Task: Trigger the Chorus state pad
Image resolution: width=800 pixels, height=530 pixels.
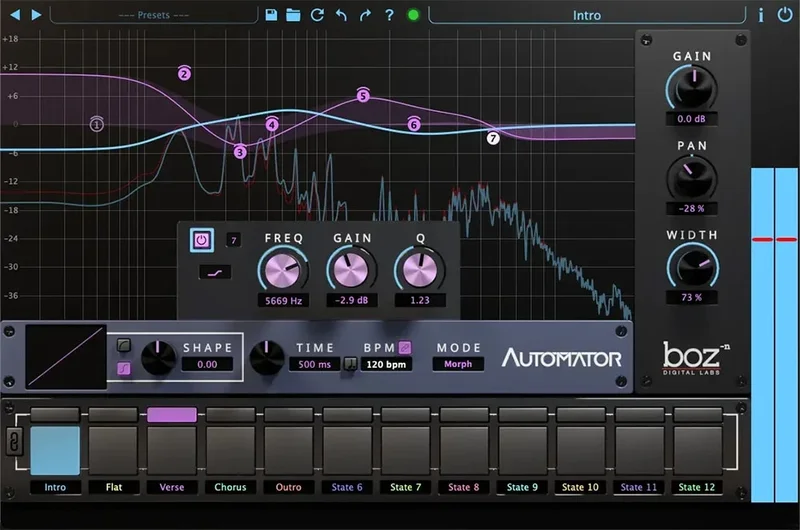Action: (230, 450)
